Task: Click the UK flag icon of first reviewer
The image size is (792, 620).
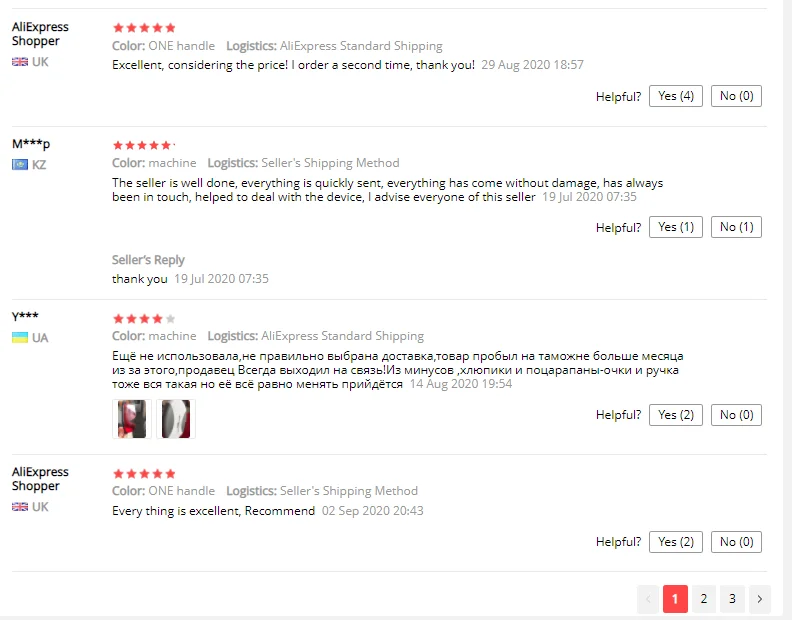Action: pyautogui.click(x=20, y=62)
